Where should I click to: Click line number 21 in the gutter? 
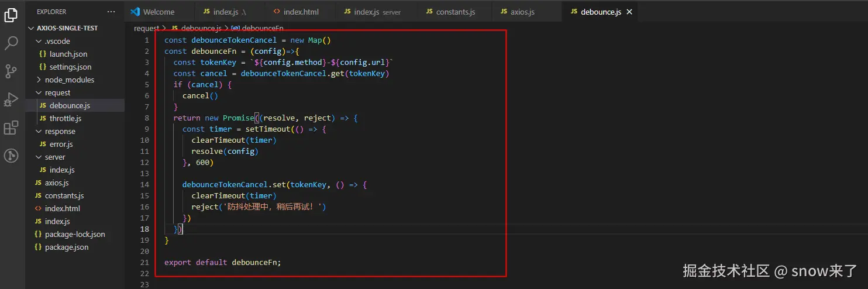tap(145, 262)
